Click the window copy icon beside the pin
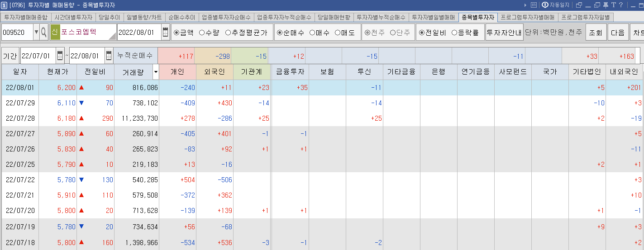The image size is (644, 250). 597,5
